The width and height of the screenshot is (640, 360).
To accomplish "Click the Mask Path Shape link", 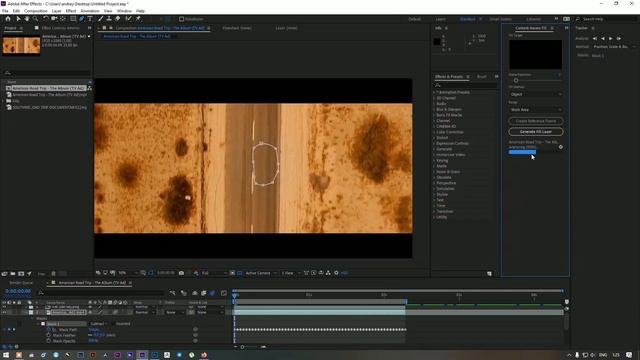I will pyautogui.click(x=94, y=329).
